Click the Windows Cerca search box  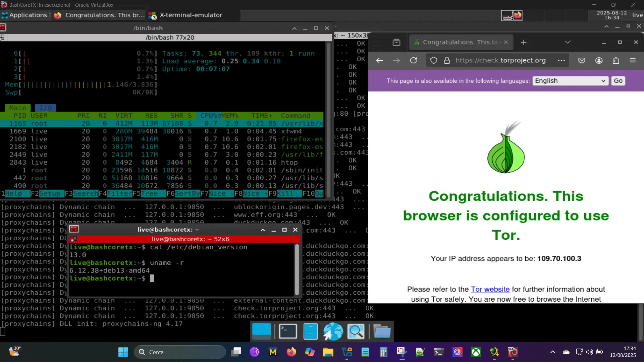pos(180,352)
